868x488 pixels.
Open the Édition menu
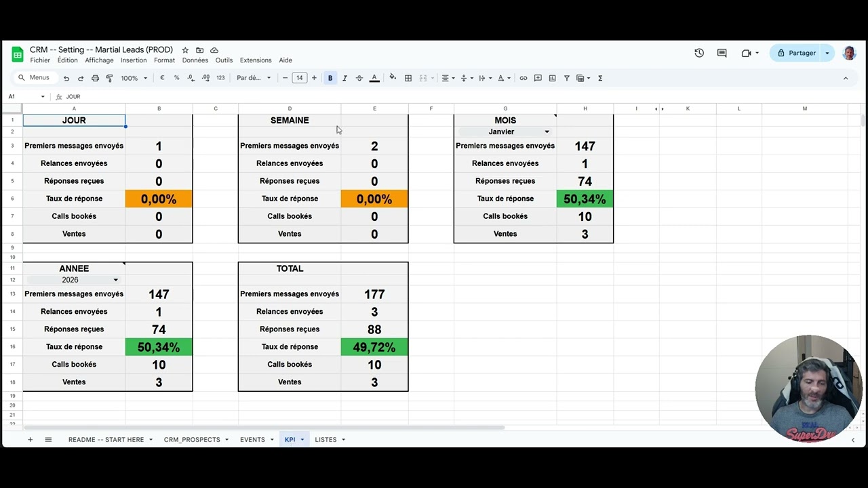tap(68, 60)
